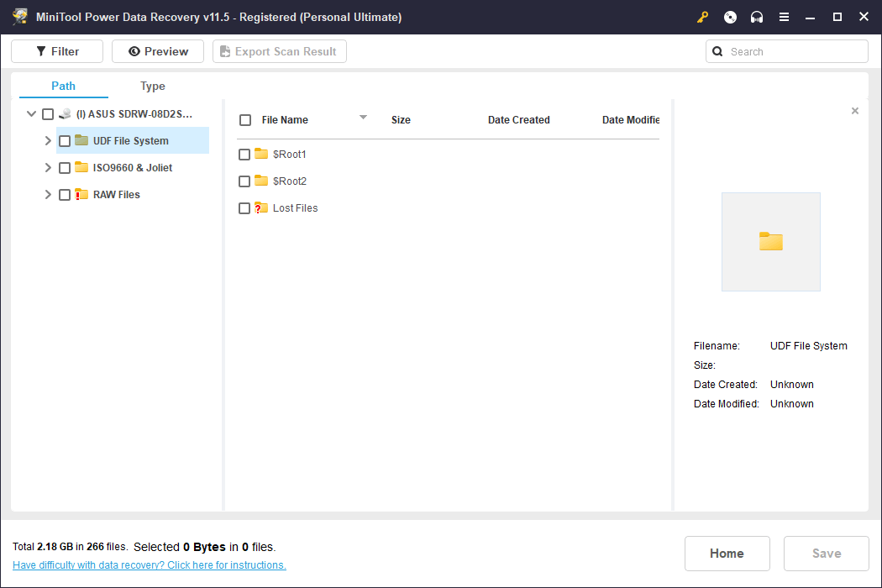Select the ISO9660 & Joliet tree item
The width and height of the screenshot is (882, 588).
(x=133, y=168)
